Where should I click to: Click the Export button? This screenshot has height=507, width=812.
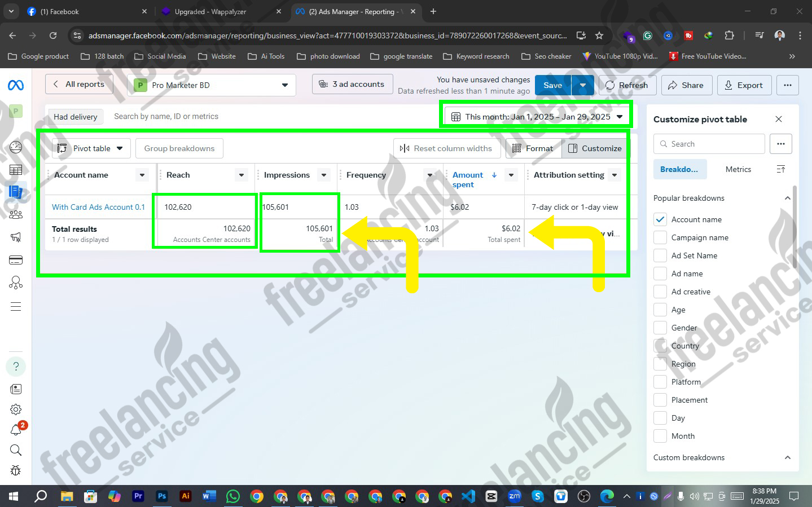pyautogui.click(x=744, y=85)
